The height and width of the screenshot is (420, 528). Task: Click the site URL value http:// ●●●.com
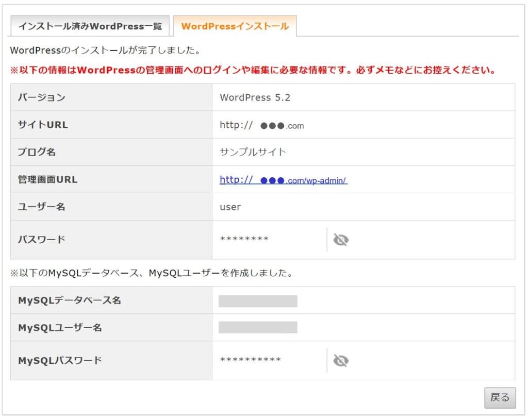[x=261, y=125]
